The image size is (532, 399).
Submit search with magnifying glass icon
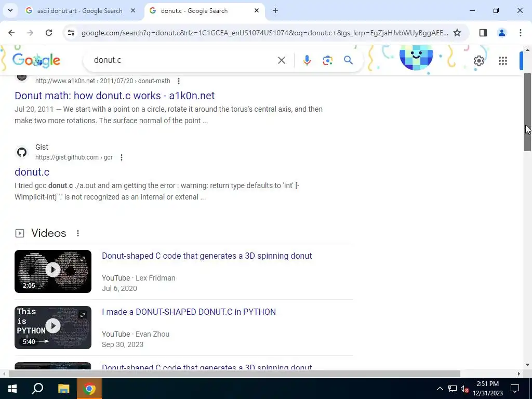348,60
